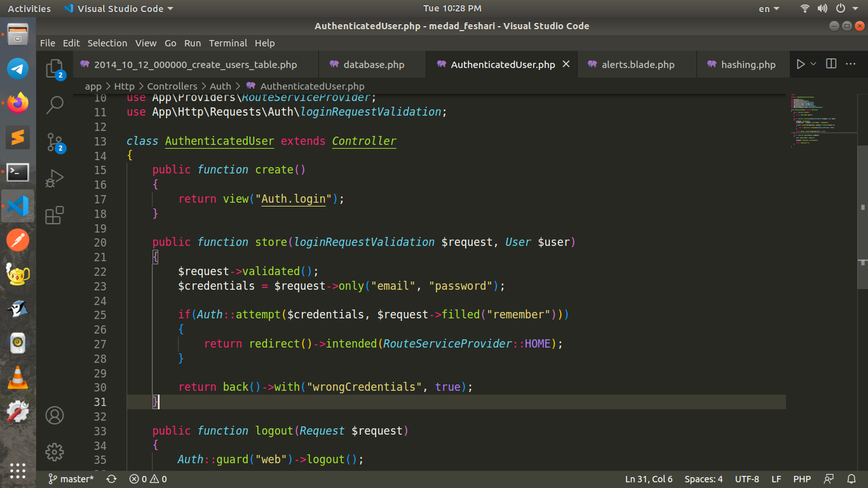The image size is (868, 488).
Task: Open the errors and warnings problems indicator
Action: pyautogui.click(x=148, y=479)
